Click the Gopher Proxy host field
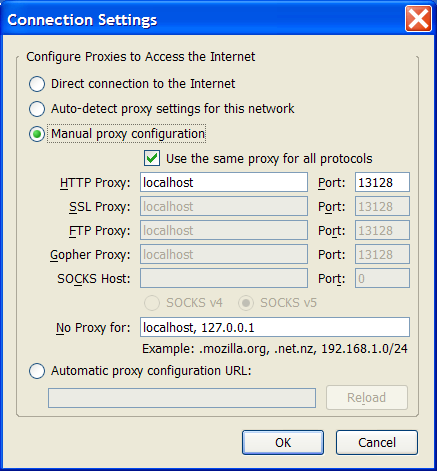Image resolution: width=437 pixels, height=471 pixels. [224, 254]
